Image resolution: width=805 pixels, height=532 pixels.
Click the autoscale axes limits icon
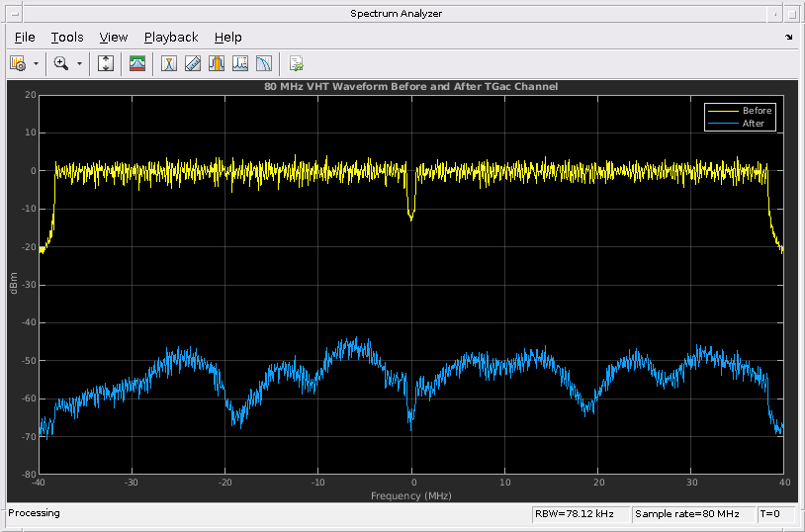click(x=106, y=63)
